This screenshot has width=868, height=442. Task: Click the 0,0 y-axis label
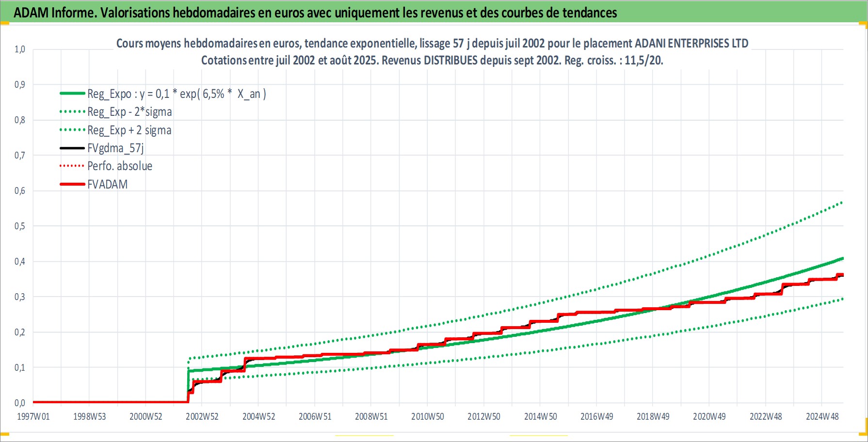pos(20,403)
